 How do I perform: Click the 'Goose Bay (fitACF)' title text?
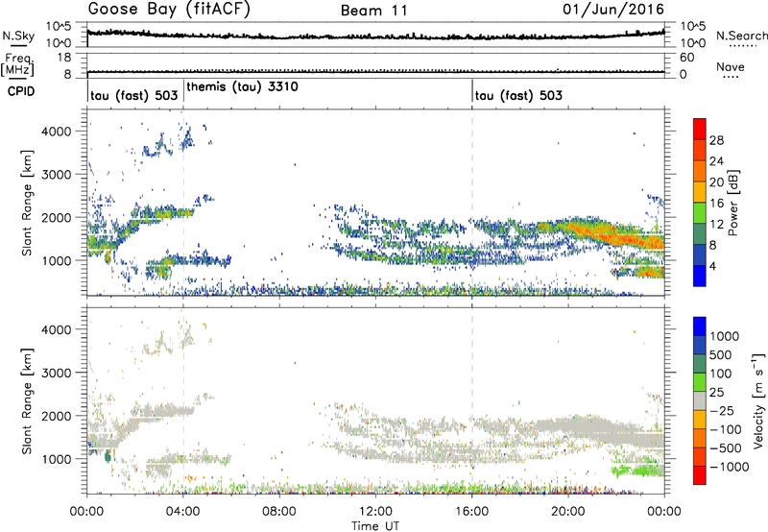click(169, 10)
